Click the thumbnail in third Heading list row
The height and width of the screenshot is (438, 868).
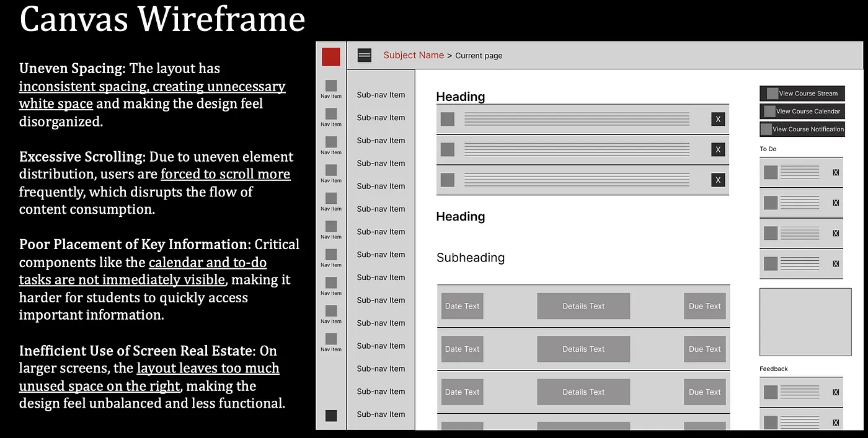448,180
